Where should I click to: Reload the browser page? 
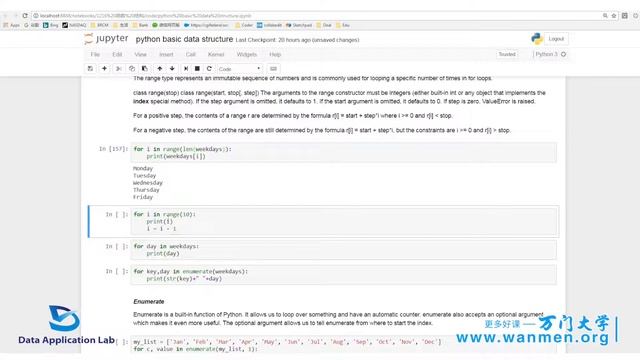point(25,16)
